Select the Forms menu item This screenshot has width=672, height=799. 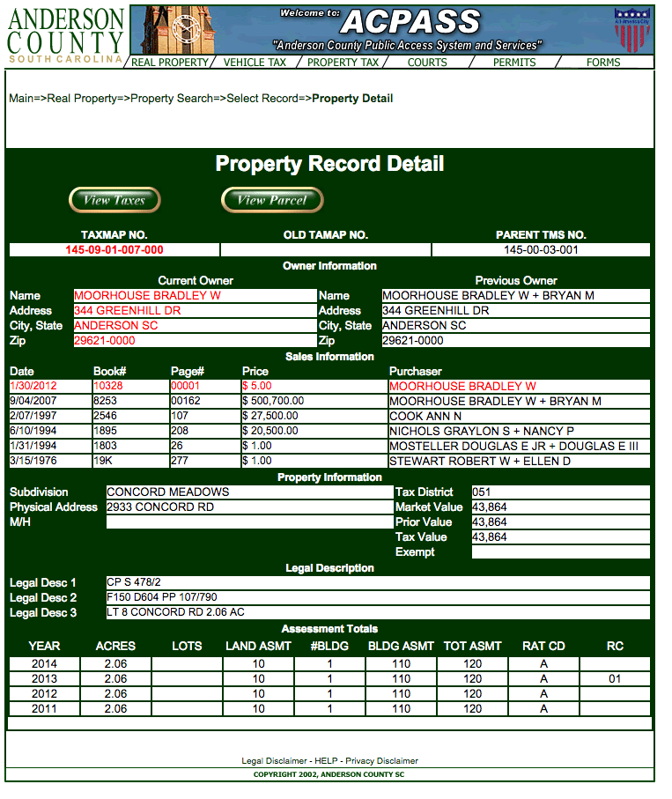point(603,63)
